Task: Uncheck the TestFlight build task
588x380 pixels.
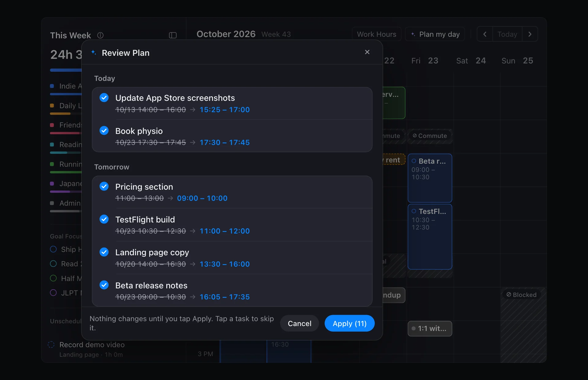Action: coord(104,219)
